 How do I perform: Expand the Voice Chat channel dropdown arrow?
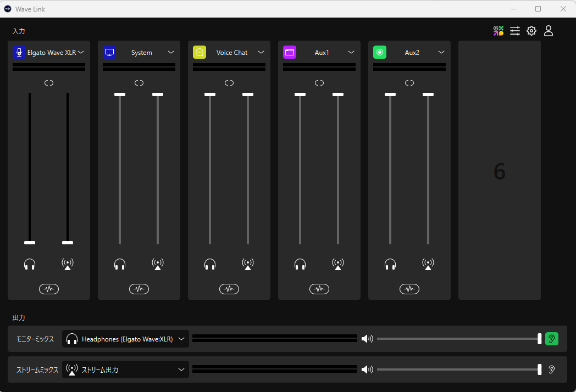(261, 52)
